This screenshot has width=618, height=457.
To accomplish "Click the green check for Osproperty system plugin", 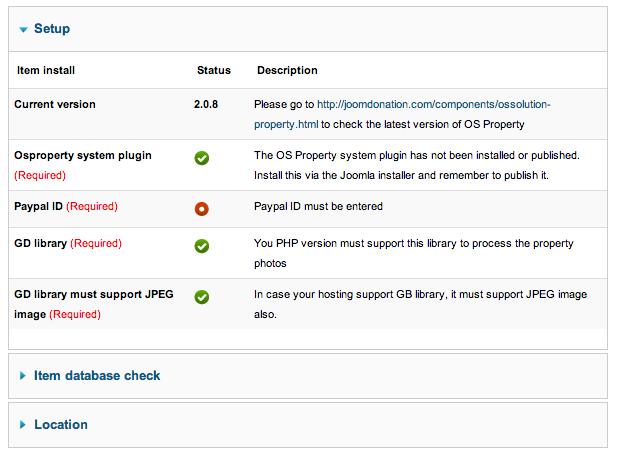I will pos(202,157).
